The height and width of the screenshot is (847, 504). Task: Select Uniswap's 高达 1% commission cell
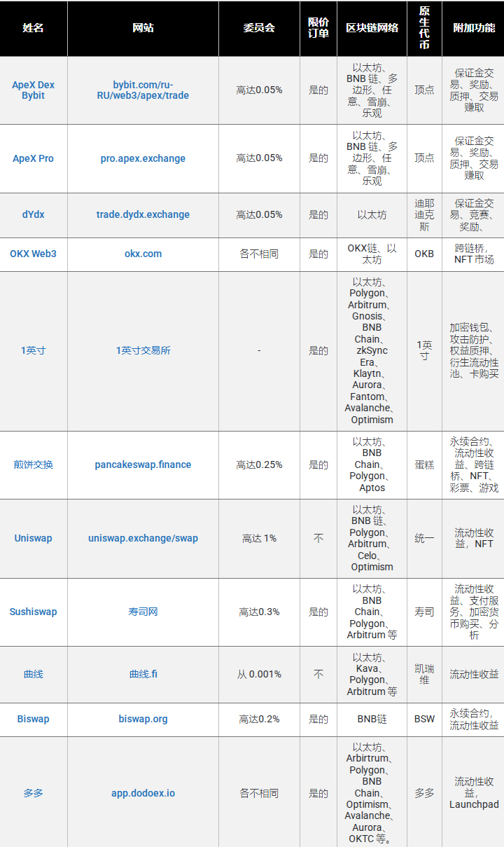coord(259,538)
